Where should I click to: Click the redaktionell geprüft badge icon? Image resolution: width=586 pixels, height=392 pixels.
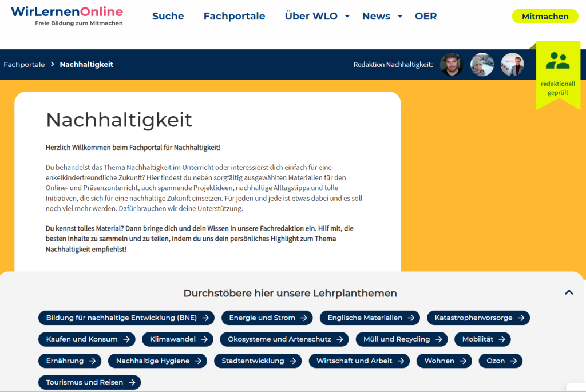(557, 61)
